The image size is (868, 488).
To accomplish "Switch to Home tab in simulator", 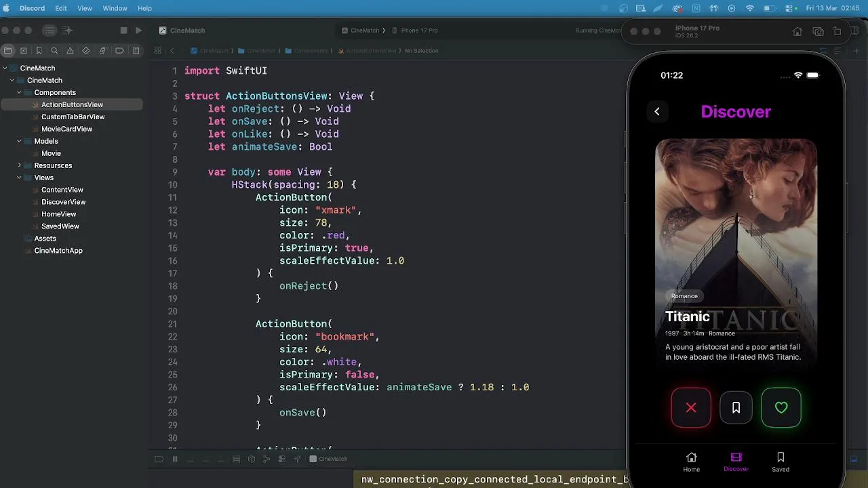I will click(x=691, y=462).
